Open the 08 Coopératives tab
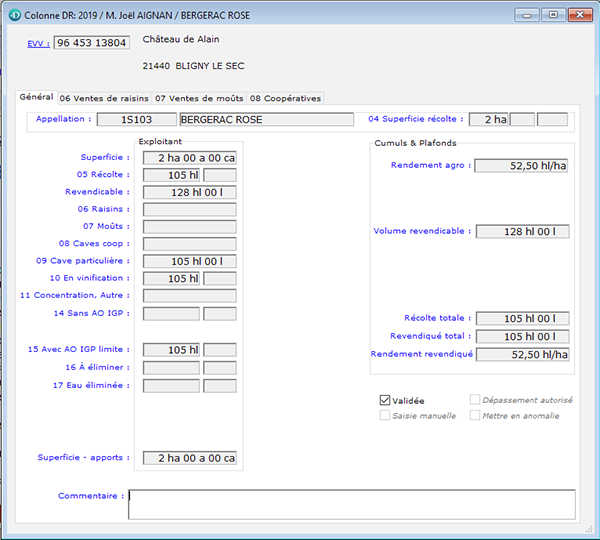600x540 pixels. [285, 98]
